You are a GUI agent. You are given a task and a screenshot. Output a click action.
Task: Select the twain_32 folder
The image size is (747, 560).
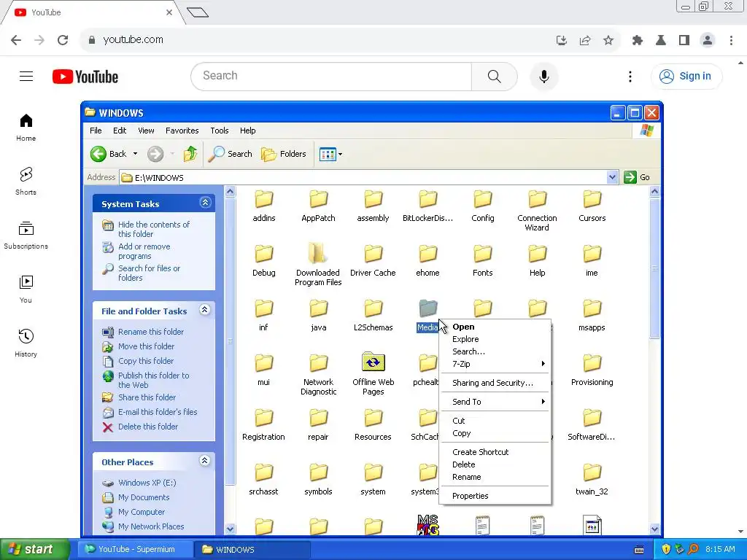pyautogui.click(x=592, y=479)
